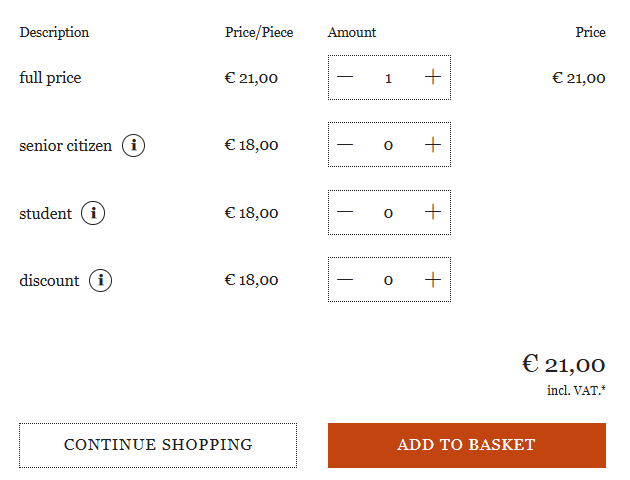Image resolution: width=630 pixels, height=480 pixels.
Task: Open the student ticket info icon
Action: click(93, 213)
